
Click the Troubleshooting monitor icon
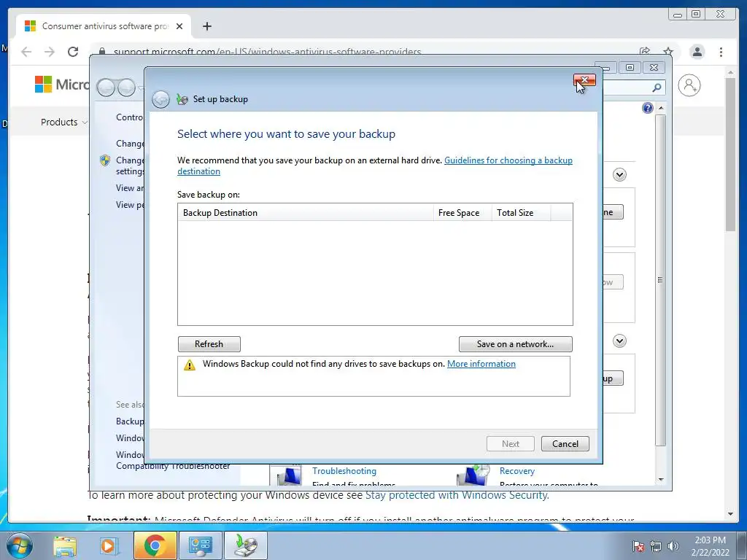[x=286, y=475]
